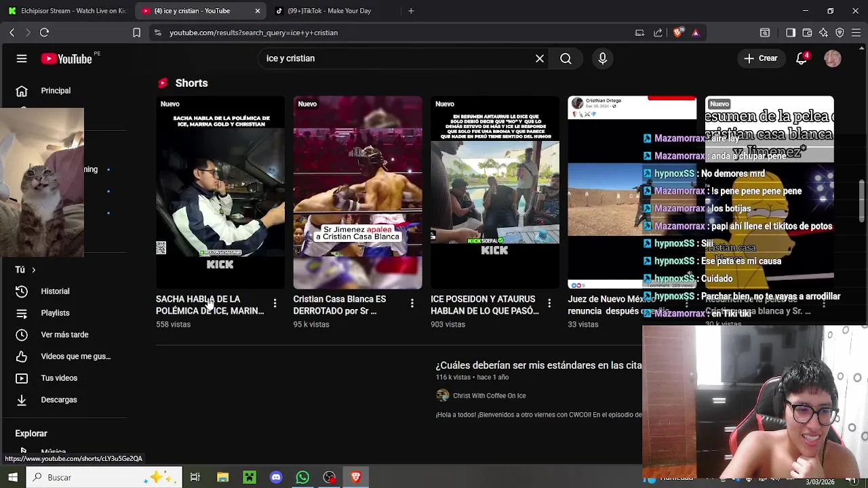
Task: Clear the search box with the X
Action: (540, 58)
